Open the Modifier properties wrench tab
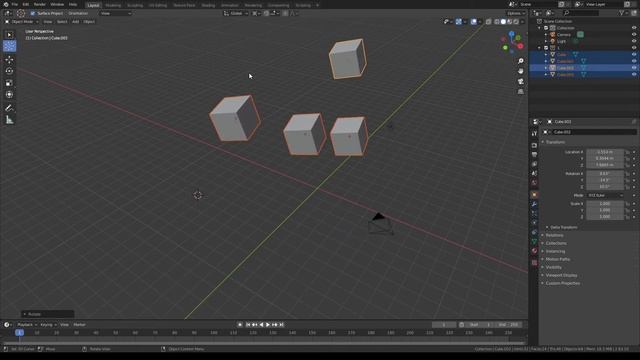640x360 pixels. [534, 204]
